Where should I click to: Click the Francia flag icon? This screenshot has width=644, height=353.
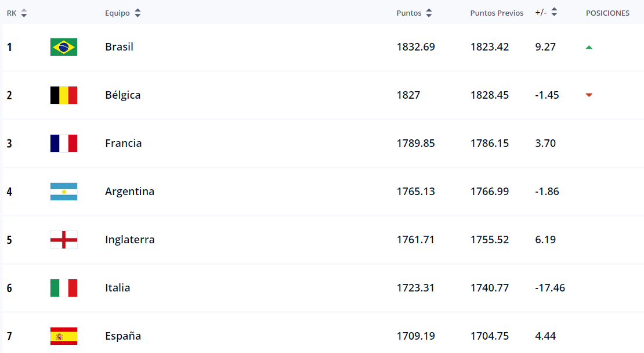pos(63,143)
